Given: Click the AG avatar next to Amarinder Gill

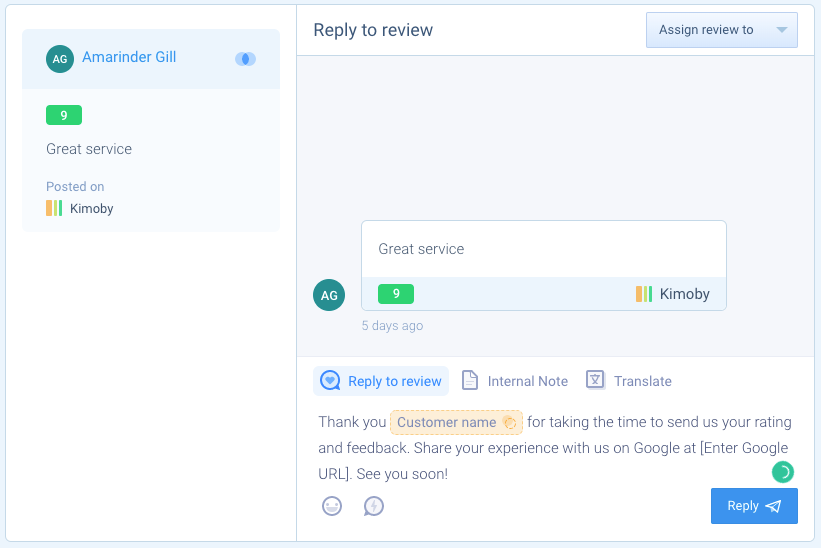Looking at the screenshot, I should click(60, 59).
